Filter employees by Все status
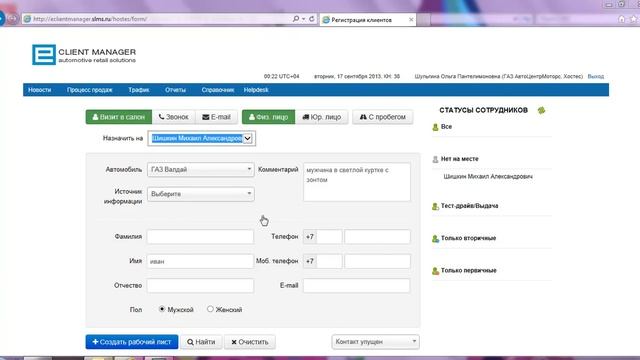This screenshot has width=640, height=360. (446, 127)
